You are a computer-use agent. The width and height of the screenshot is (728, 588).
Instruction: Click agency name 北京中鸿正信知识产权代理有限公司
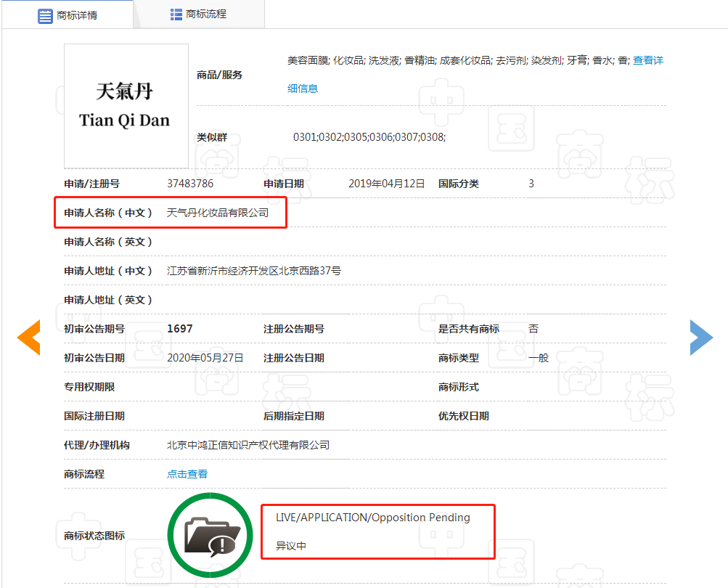(248, 445)
